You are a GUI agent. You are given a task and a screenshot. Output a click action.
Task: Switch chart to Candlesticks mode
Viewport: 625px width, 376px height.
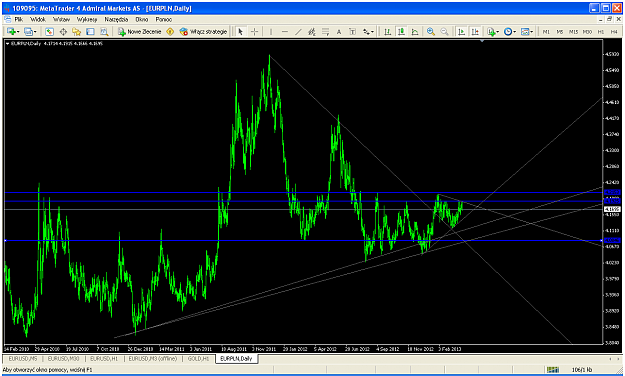(401, 31)
